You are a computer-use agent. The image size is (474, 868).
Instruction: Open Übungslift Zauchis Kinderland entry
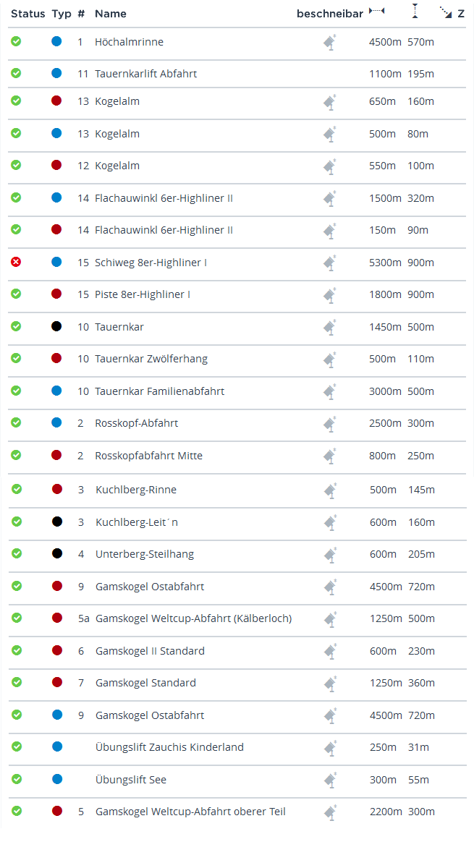click(x=169, y=747)
